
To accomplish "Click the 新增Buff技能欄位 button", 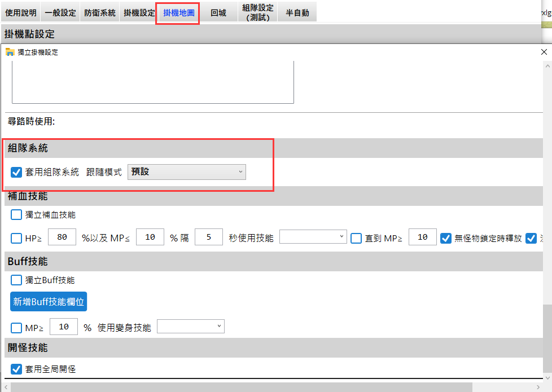I will (49, 302).
